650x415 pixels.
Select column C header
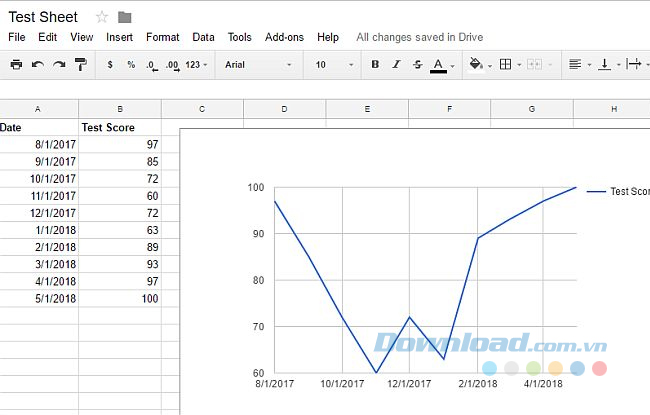pos(202,109)
